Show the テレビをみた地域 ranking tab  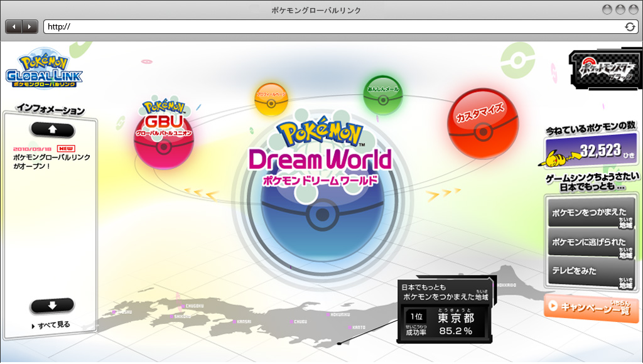click(590, 271)
